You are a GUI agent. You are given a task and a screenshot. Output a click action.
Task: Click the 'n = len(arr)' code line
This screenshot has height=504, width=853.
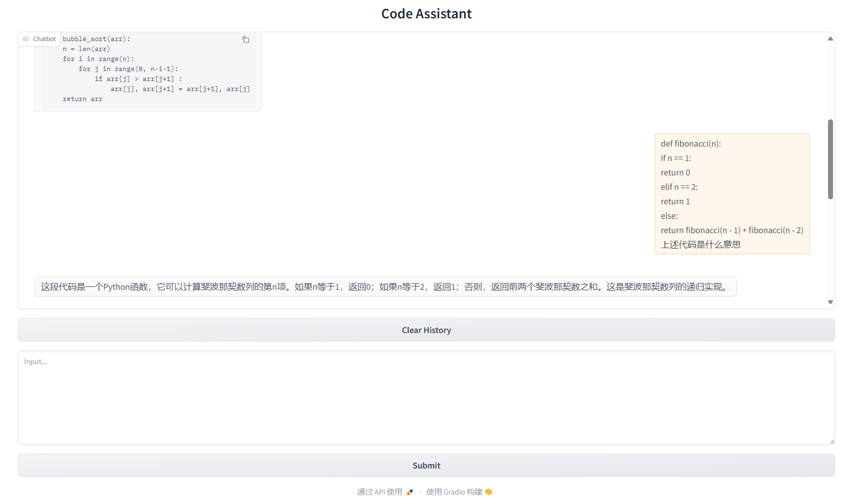pyautogui.click(x=87, y=49)
